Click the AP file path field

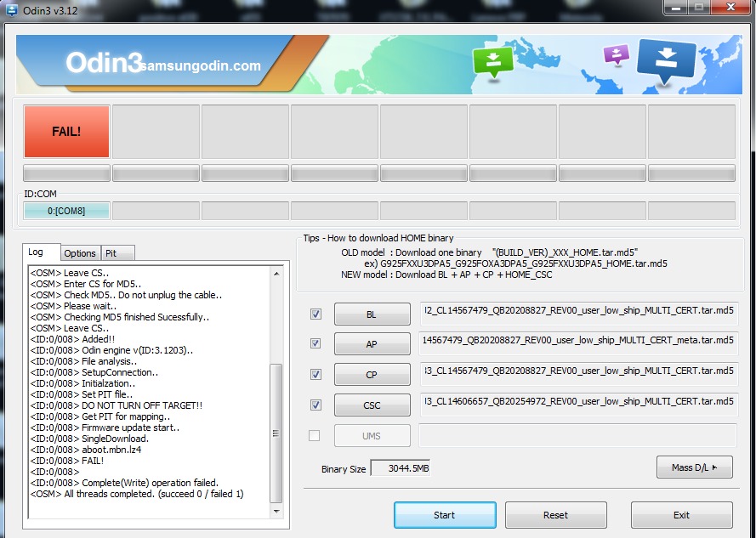click(x=579, y=342)
